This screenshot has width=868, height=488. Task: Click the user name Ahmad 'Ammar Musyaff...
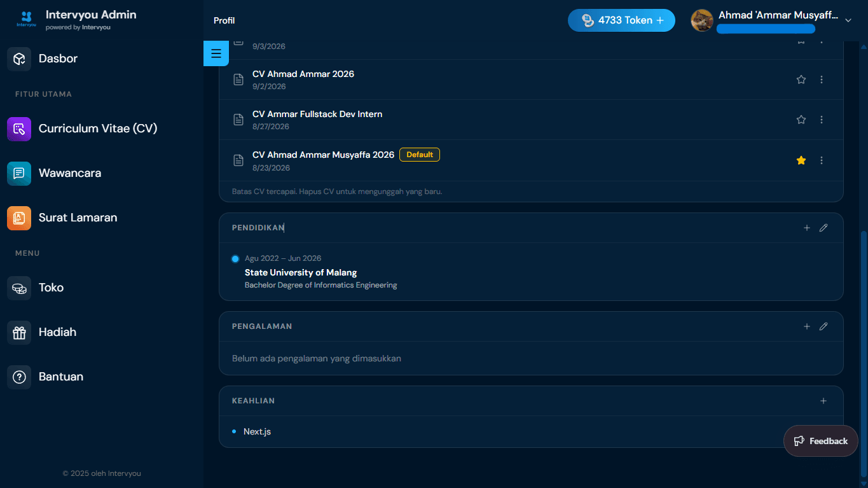[x=778, y=15]
